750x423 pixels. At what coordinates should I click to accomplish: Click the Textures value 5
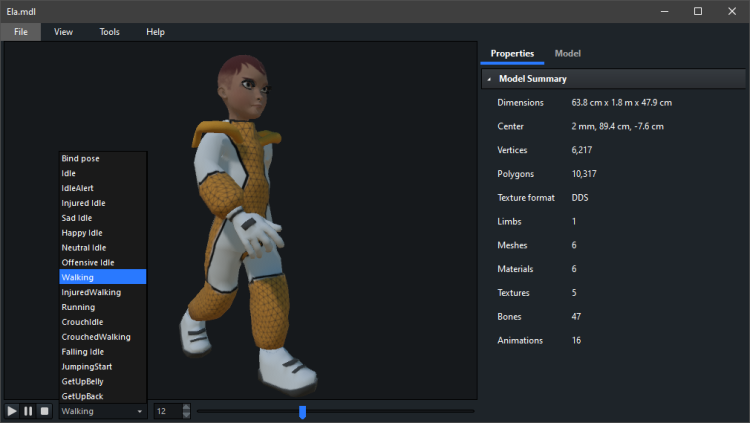click(x=574, y=292)
